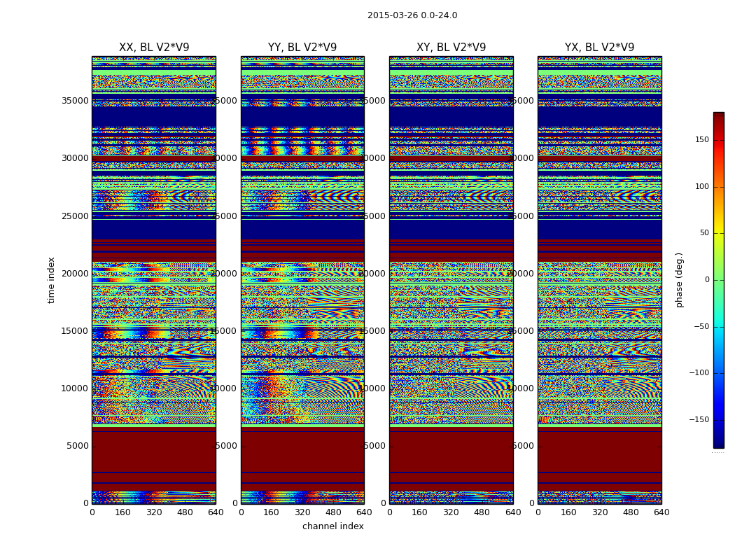735x560 pixels.
Task: Click XY plot's 160 channel tick label
Action: coord(420,512)
